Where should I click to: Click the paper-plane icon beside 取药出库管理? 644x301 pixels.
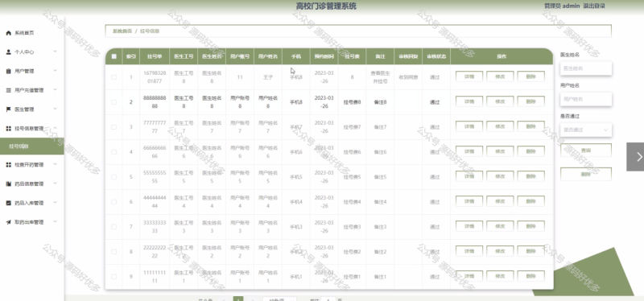[9, 222]
